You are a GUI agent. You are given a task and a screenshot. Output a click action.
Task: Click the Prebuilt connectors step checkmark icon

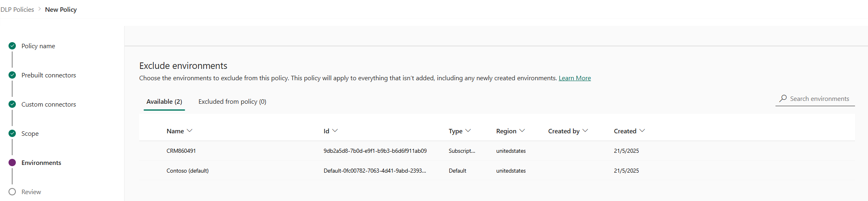12,75
